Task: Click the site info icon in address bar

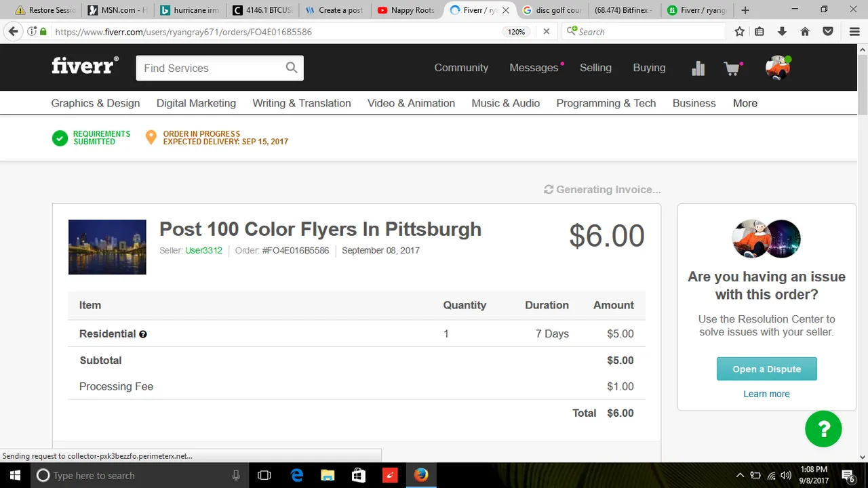Action: point(32,31)
